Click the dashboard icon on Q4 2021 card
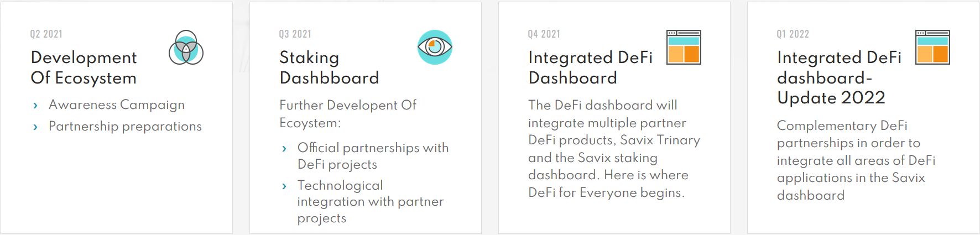 (684, 47)
